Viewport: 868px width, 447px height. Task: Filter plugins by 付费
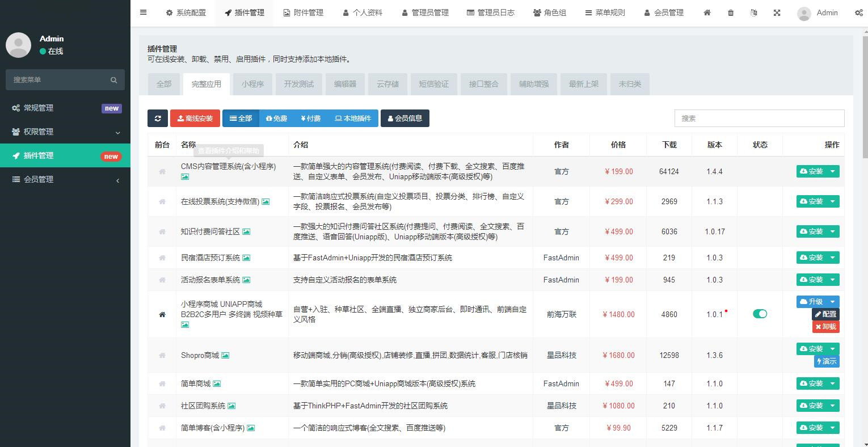pos(311,118)
